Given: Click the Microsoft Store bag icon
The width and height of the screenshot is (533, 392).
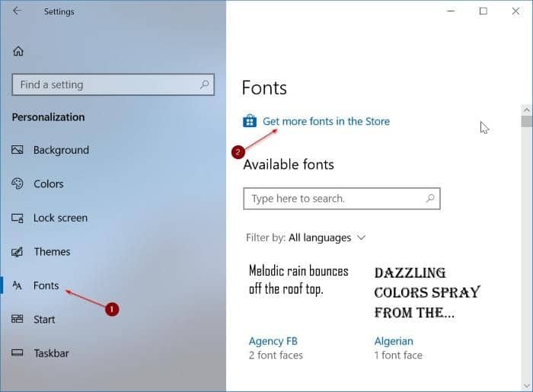Looking at the screenshot, I should [x=250, y=120].
